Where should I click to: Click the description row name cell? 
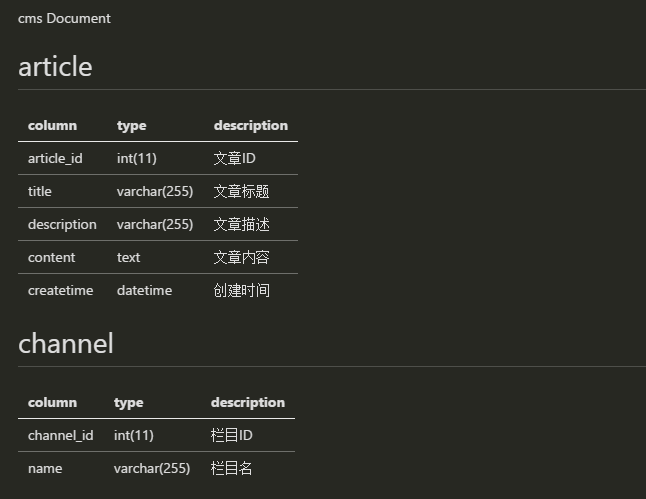click(x=62, y=224)
